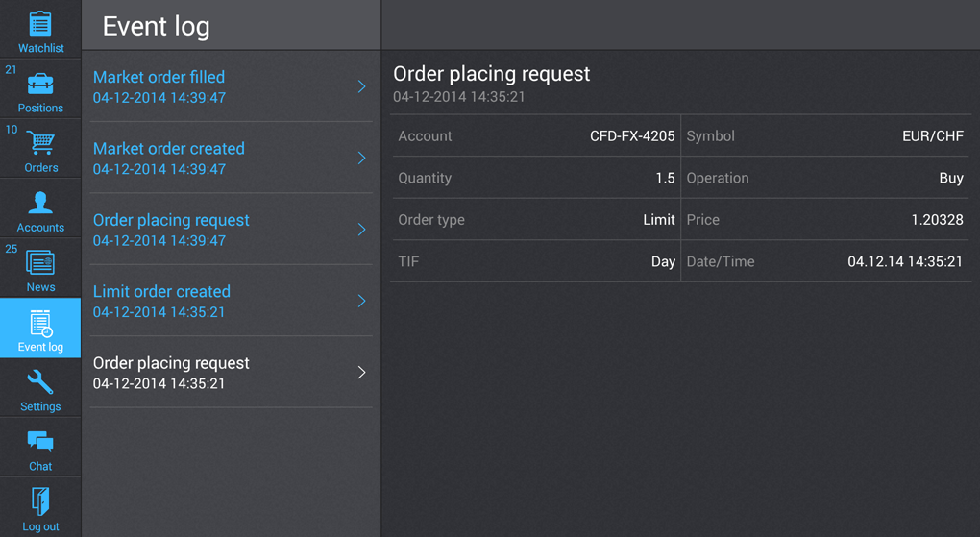Click the CFD-FX-4205 account value
Image resolution: width=980 pixels, height=537 pixels.
click(x=631, y=136)
